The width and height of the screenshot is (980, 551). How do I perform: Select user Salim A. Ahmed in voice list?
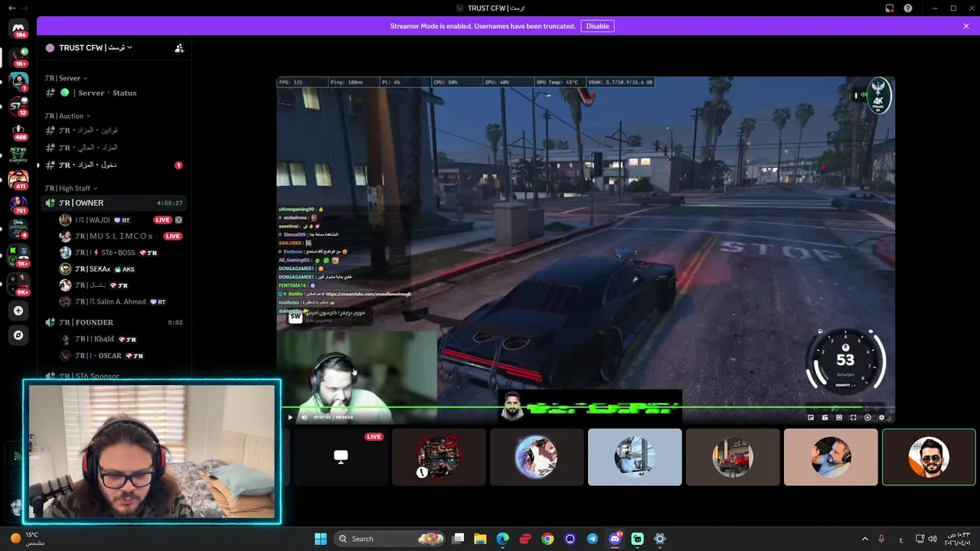(122, 302)
